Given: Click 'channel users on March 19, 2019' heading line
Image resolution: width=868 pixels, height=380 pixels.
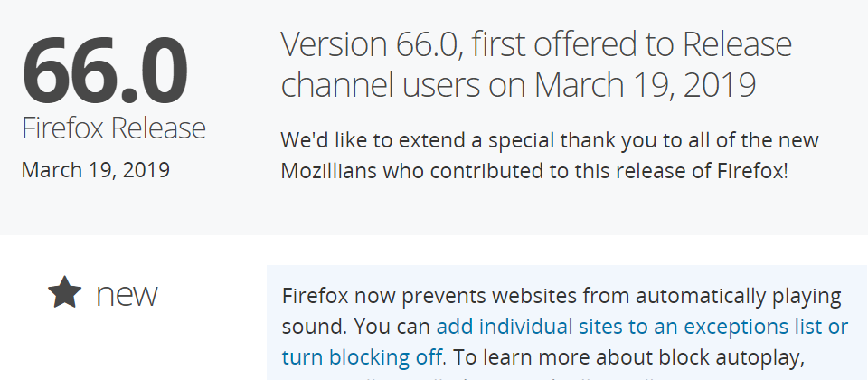Looking at the screenshot, I should click(518, 85).
